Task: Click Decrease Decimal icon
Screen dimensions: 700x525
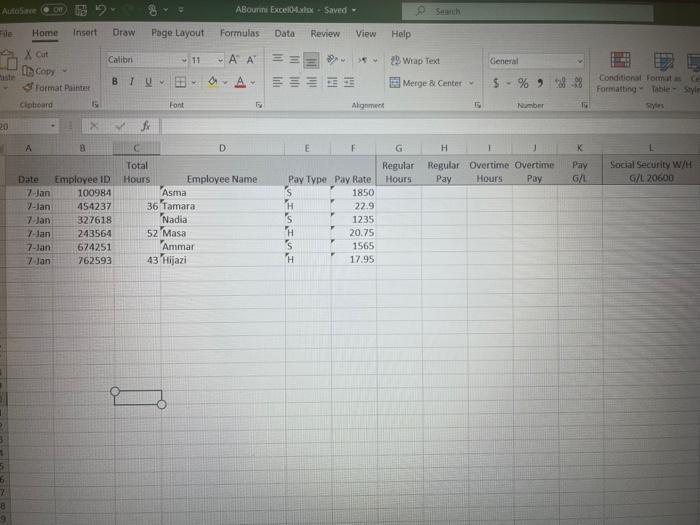Action: pos(577,83)
